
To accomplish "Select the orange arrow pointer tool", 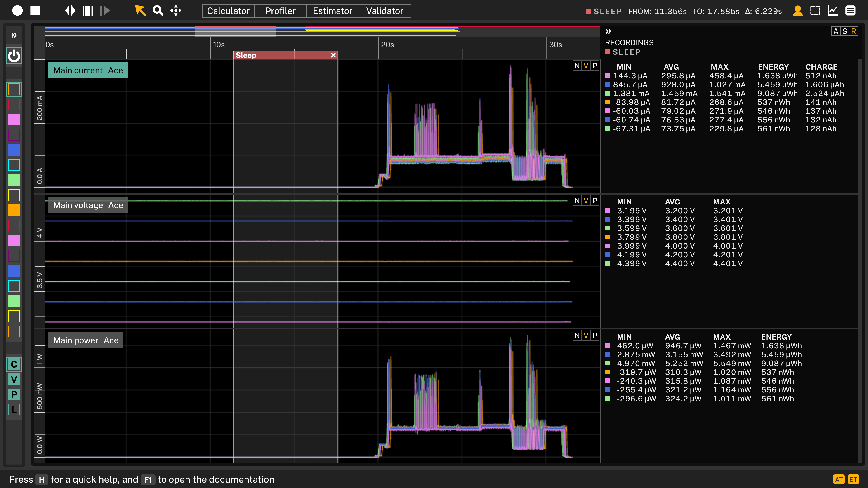I will 140,11.
